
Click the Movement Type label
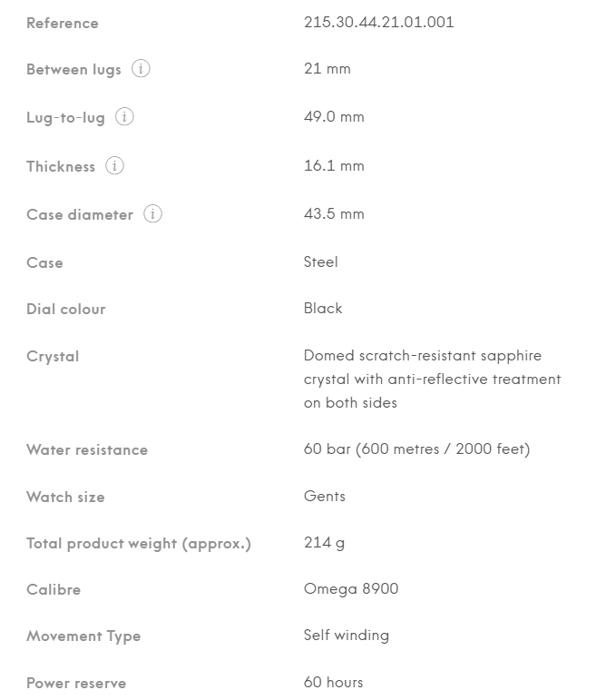(83, 636)
